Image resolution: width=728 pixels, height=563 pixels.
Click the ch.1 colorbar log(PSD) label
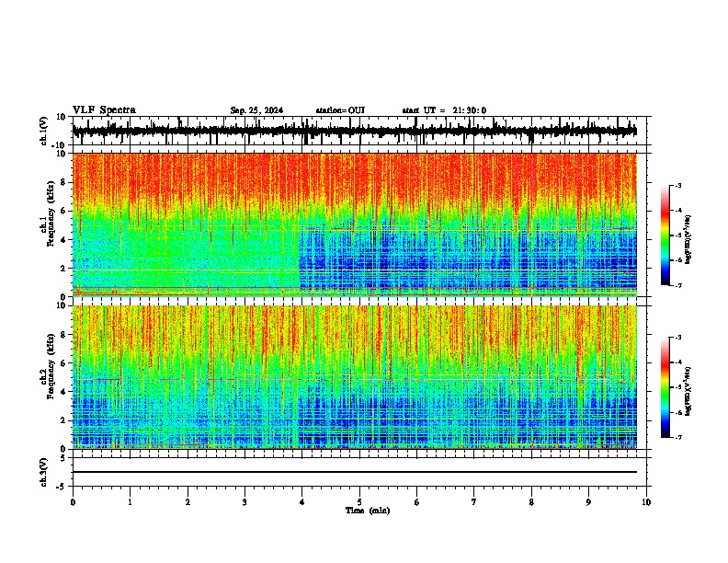pos(688,239)
